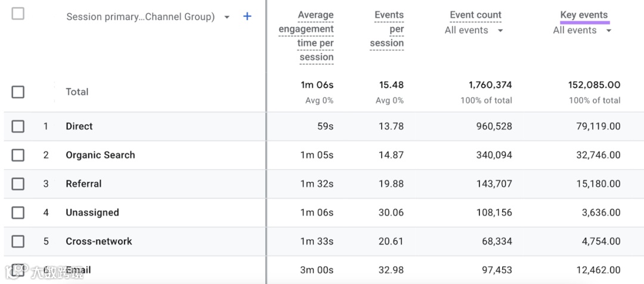Click the Direct channel row label

(79, 126)
